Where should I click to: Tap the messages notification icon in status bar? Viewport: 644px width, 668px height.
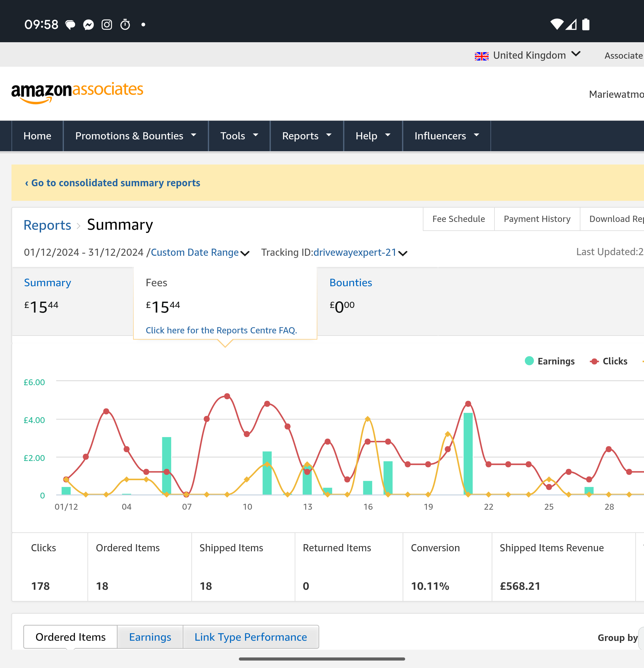(70, 25)
